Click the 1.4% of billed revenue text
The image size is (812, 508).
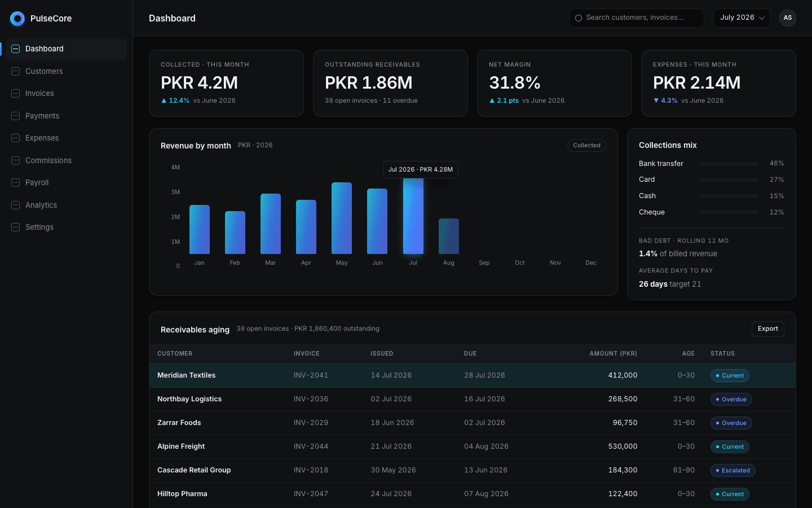678,254
